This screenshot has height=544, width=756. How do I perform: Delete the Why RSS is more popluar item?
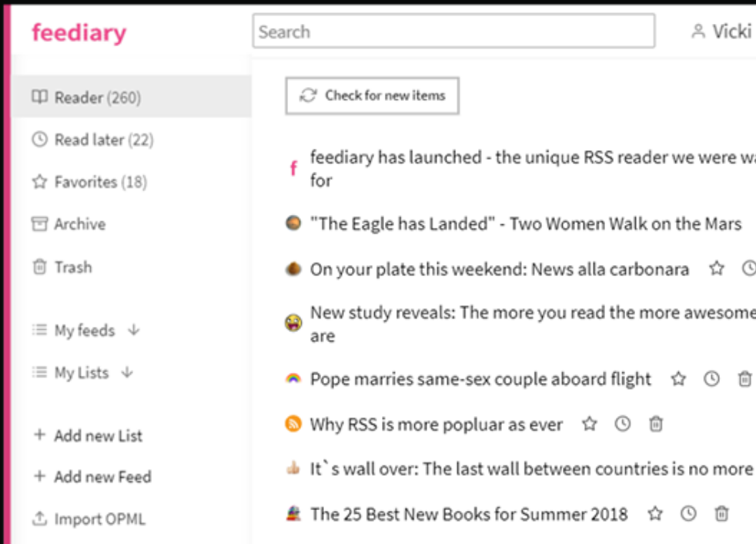656,424
